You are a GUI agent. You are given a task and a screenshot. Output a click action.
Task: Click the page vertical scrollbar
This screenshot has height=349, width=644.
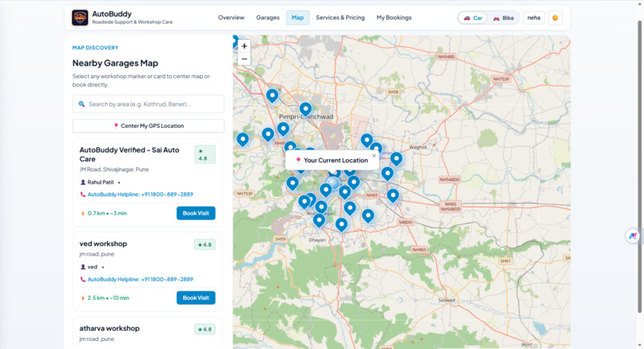[639, 166]
